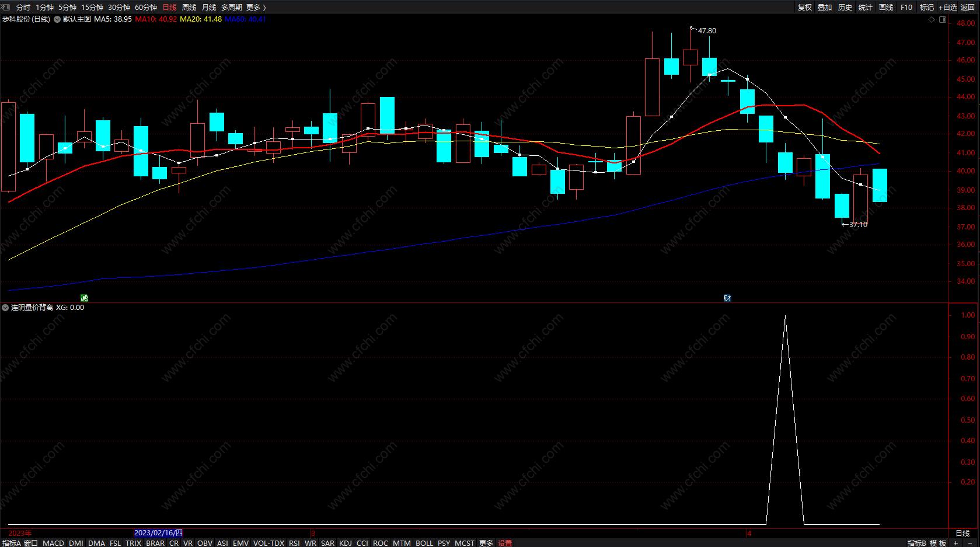The height and width of the screenshot is (547, 980).
Task: Select the SAR indicator
Action: point(328,543)
